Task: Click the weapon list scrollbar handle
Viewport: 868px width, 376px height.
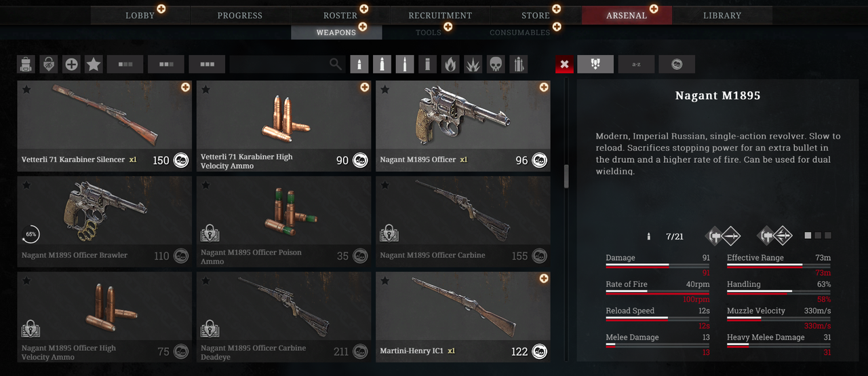Action: tap(566, 176)
